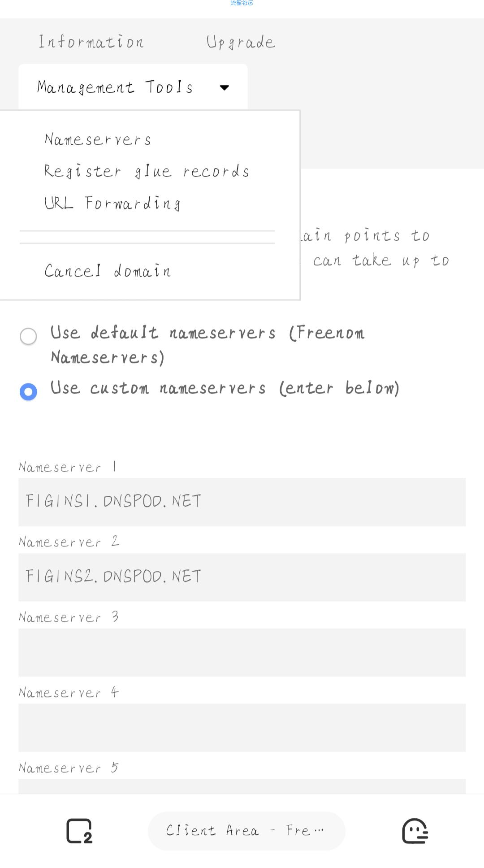The height and width of the screenshot is (868, 484).
Task: Open the browser tabs switcher icon
Action: (x=79, y=831)
